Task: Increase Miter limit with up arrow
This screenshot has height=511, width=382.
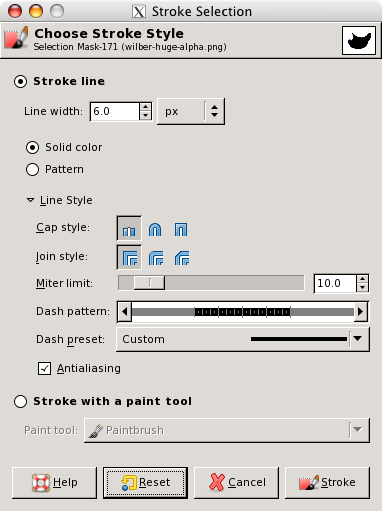Action: coord(362,279)
